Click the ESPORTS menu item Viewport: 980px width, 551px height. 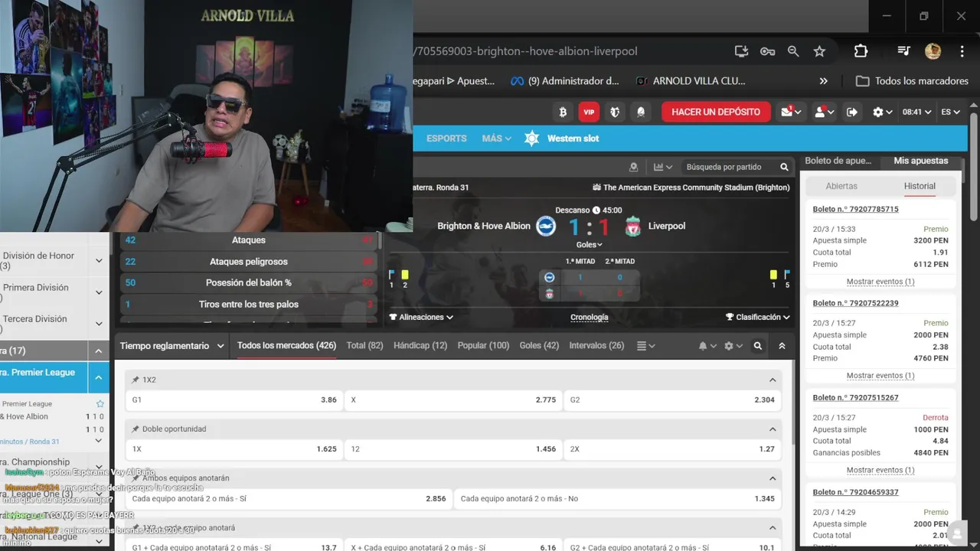point(446,139)
